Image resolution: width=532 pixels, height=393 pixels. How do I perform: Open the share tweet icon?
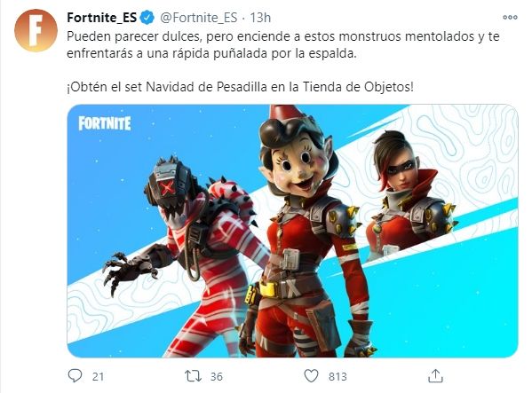tap(435, 376)
